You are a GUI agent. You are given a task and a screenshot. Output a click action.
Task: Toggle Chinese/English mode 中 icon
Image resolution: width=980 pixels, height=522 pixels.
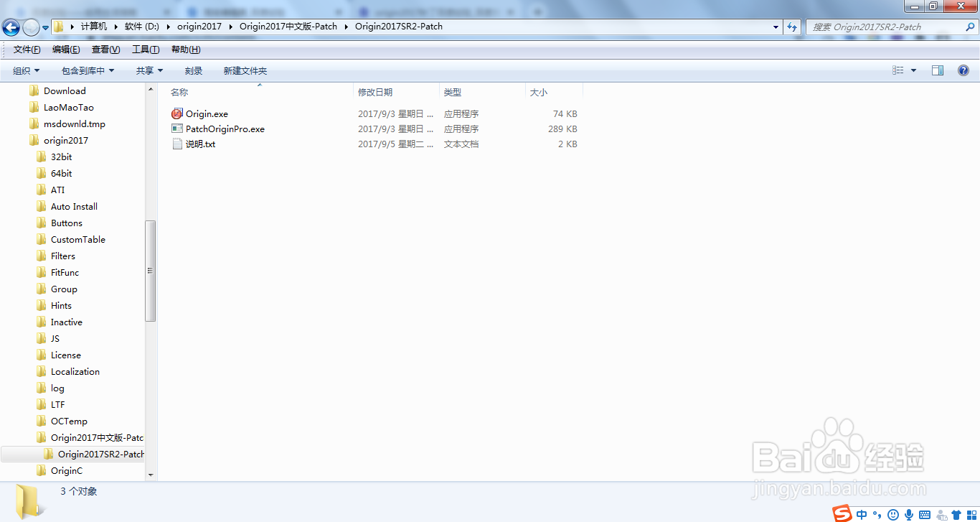pyautogui.click(x=862, y=514)
